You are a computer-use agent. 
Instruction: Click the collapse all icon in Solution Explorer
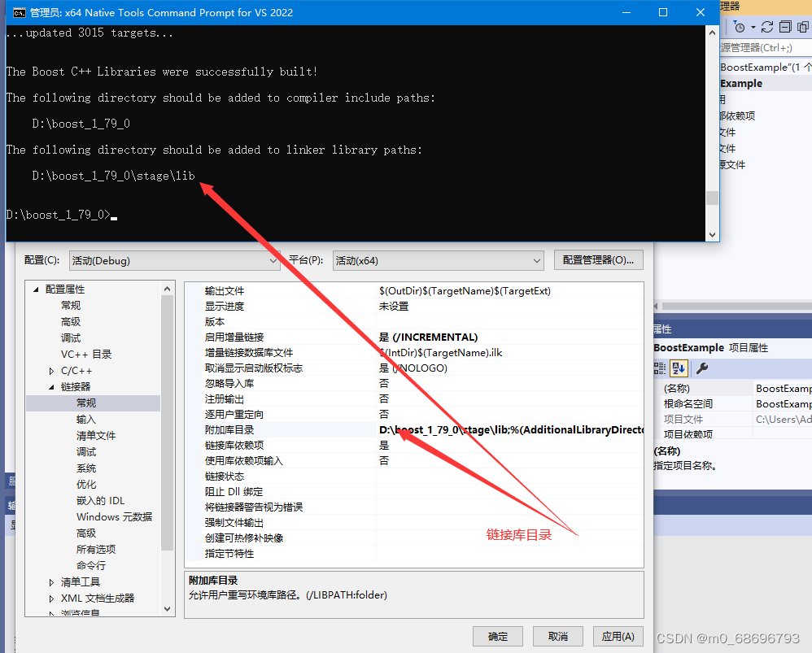click(785, 27)
